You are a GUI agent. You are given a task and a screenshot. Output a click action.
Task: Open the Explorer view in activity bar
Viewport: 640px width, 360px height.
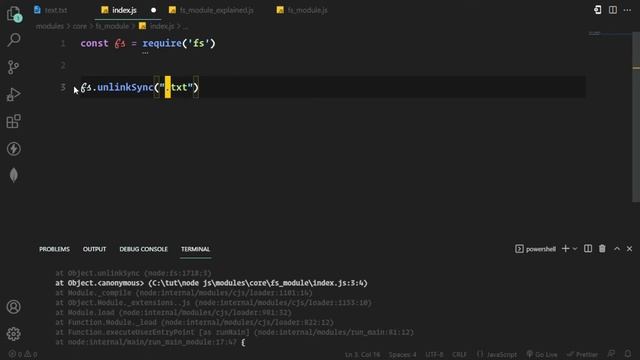(14, 13)
